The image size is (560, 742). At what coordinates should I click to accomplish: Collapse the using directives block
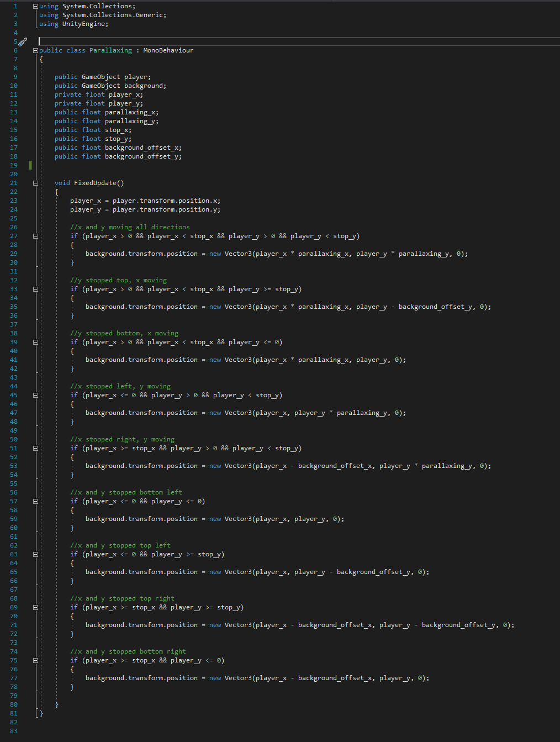coord(35,6)
